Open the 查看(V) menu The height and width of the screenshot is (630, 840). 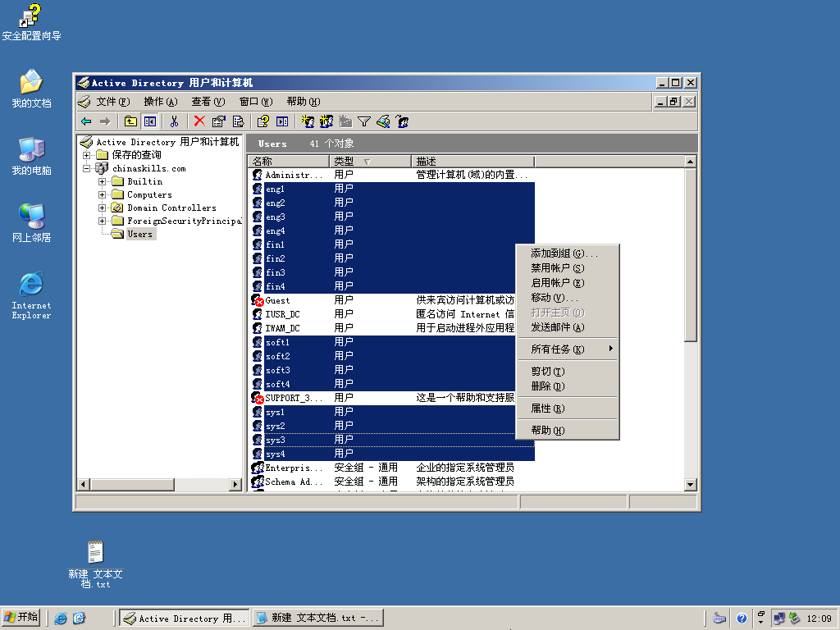pyautogui.click(x=208, y=102)
